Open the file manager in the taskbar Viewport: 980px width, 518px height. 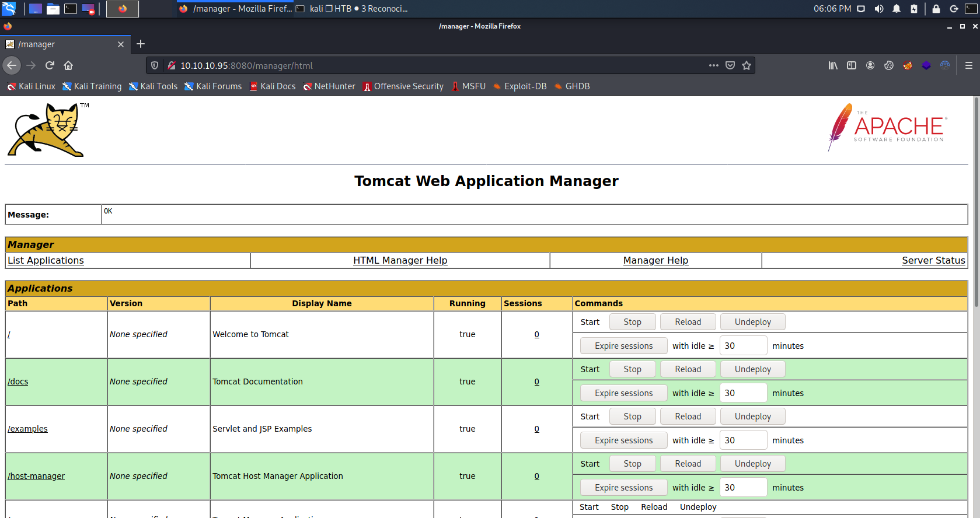(53, 9)
